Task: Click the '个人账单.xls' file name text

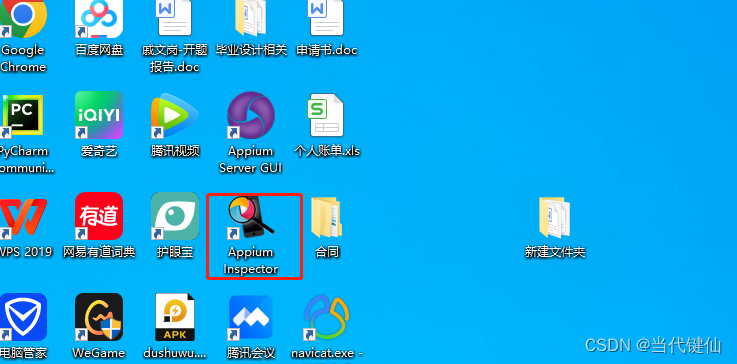Action: pyautogui.click(x=327, y=151)
